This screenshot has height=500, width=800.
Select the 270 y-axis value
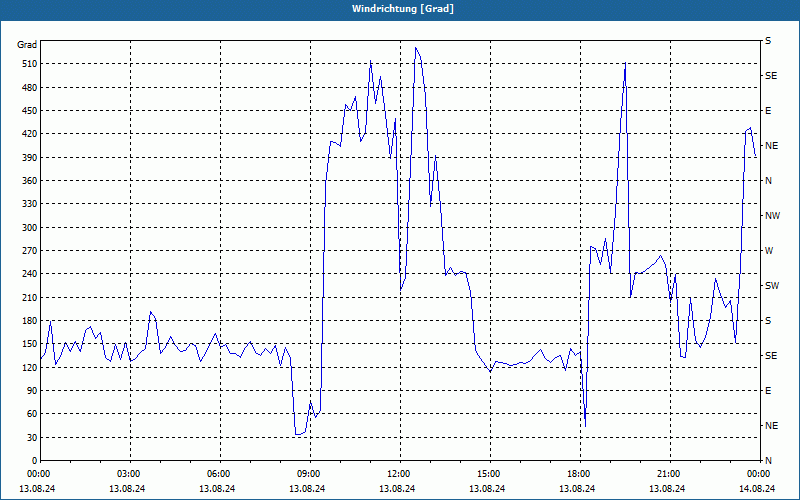pos(30,251)
